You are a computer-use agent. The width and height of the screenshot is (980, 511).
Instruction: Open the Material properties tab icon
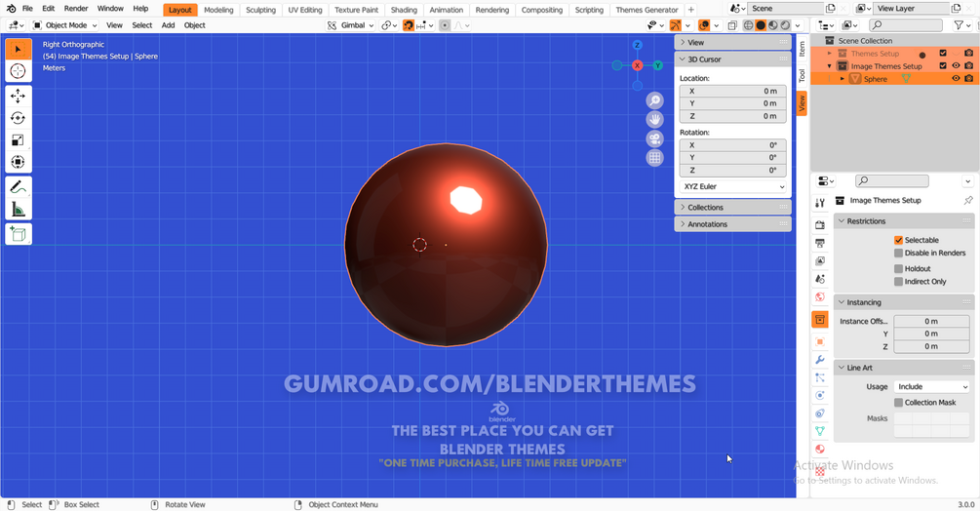click(x=820, y=449)
